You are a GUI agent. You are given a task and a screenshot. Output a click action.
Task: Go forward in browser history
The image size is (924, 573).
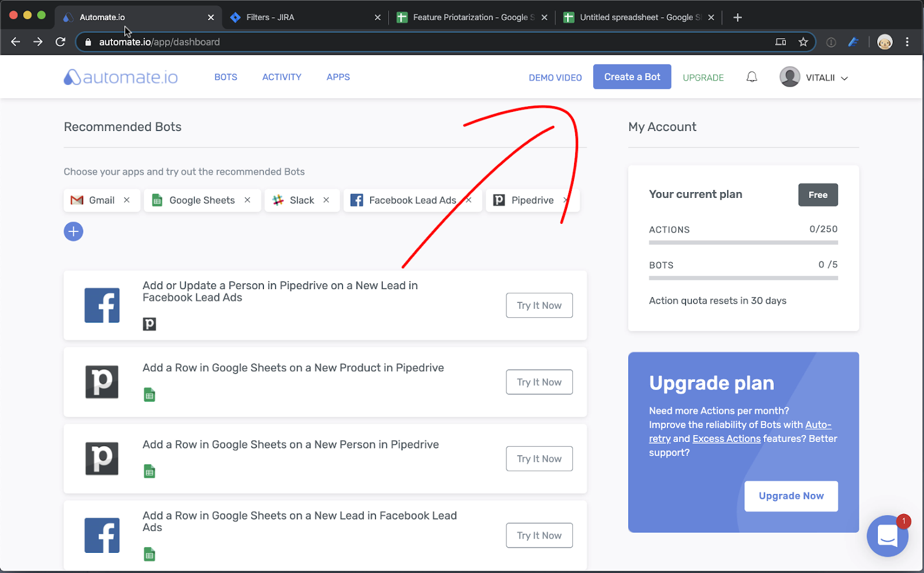[38, 42]
